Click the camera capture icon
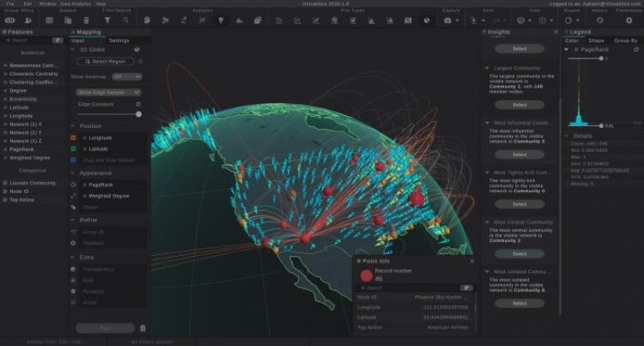The height and width of the screenshot is (346, 644). [x=447, y=20]
